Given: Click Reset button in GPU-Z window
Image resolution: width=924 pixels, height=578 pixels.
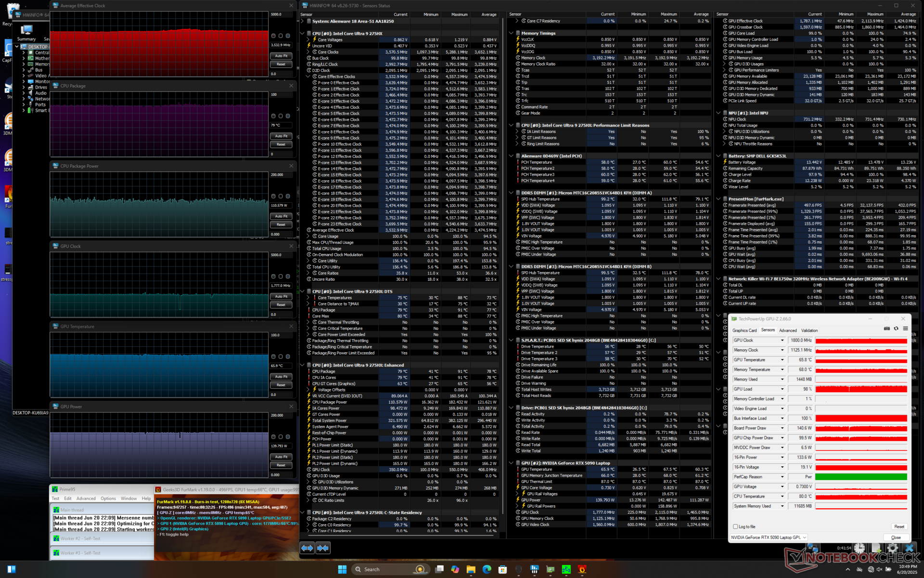Looking at the screenshot, I should click(x=898, y=526).
